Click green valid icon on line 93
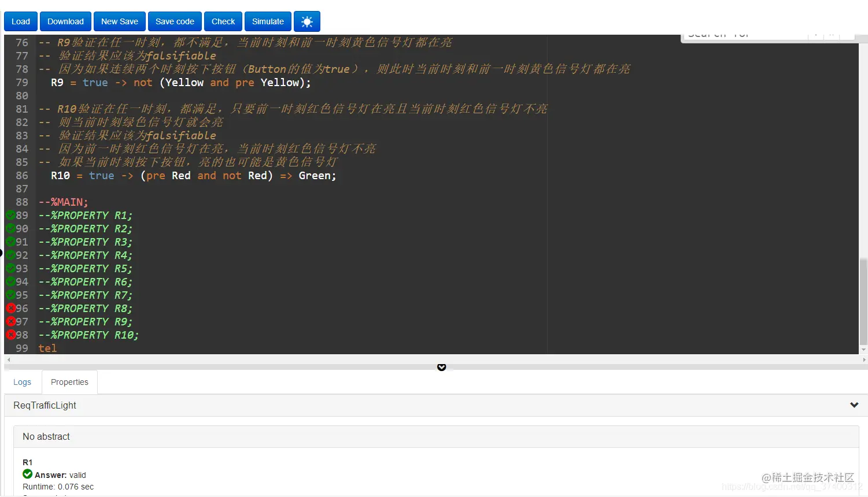 (10, 268)
